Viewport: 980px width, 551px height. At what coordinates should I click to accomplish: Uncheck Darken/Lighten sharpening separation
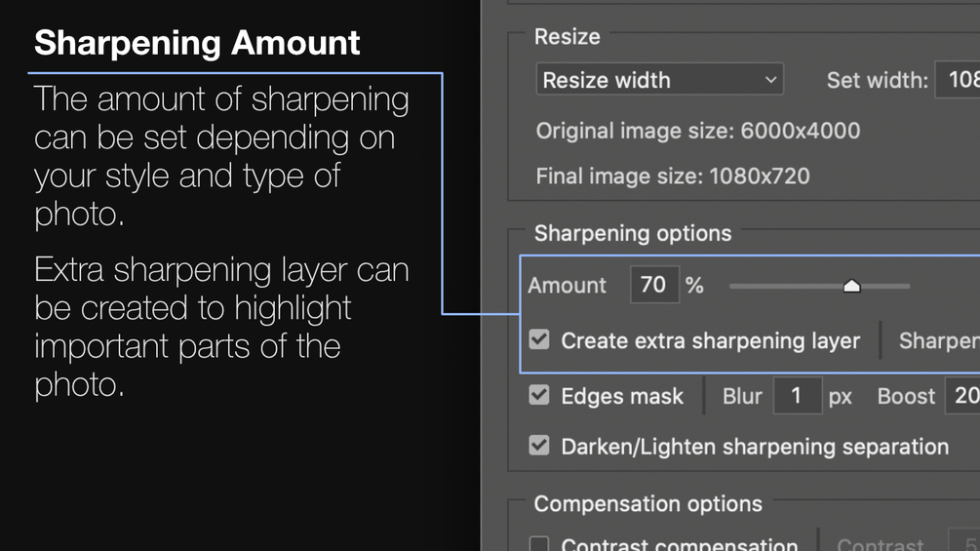(x=539, y=447)
